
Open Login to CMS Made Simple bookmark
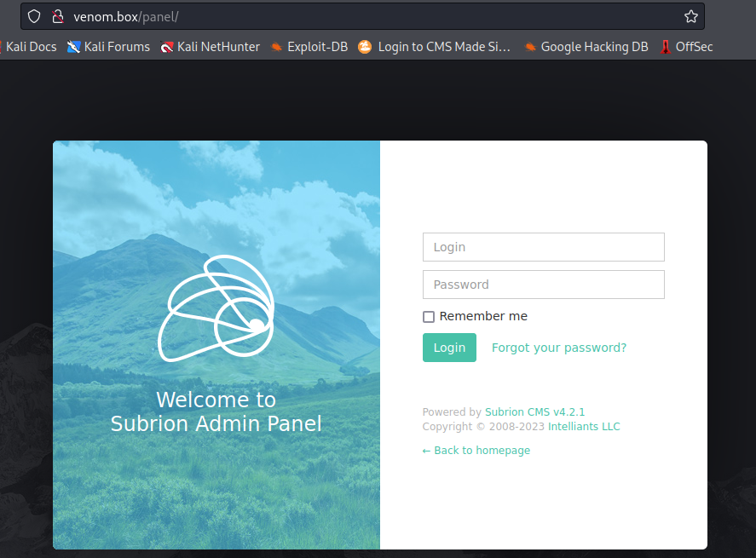(434, 47)
